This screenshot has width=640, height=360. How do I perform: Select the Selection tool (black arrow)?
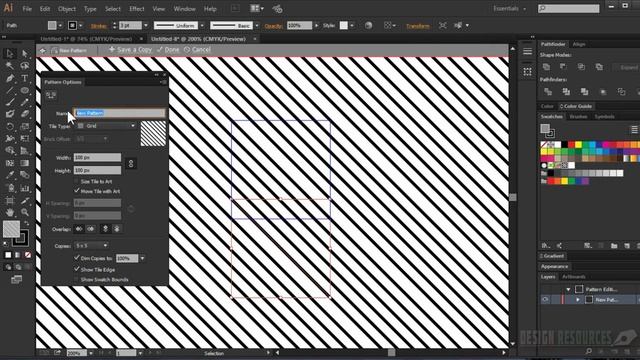coord(10,53)
